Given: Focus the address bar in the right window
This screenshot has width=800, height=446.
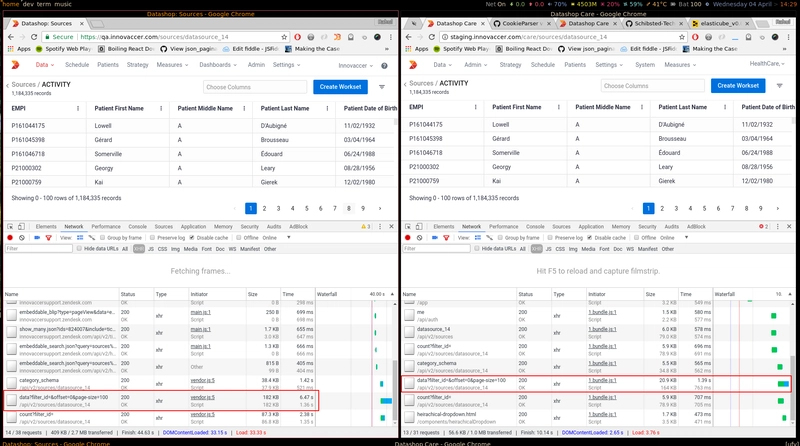Looking at the screenshot, I should pyautogui.click(x=561, y=37).
